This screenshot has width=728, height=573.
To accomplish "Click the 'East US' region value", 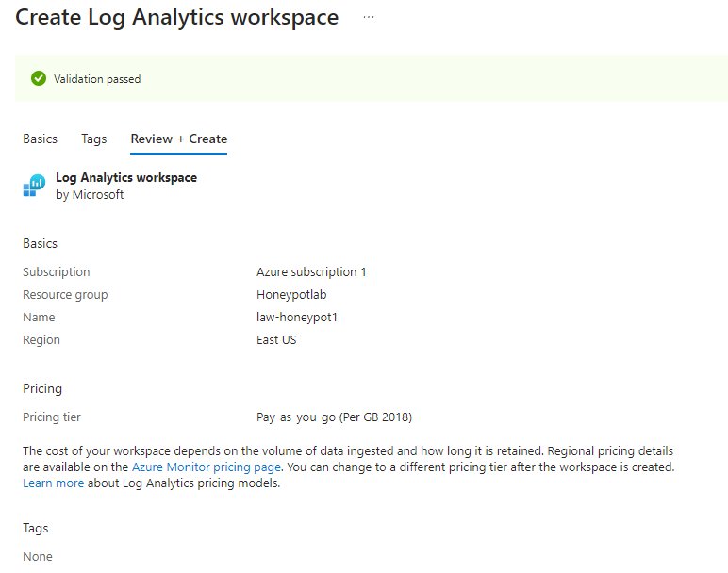I will tap(276, 340).
